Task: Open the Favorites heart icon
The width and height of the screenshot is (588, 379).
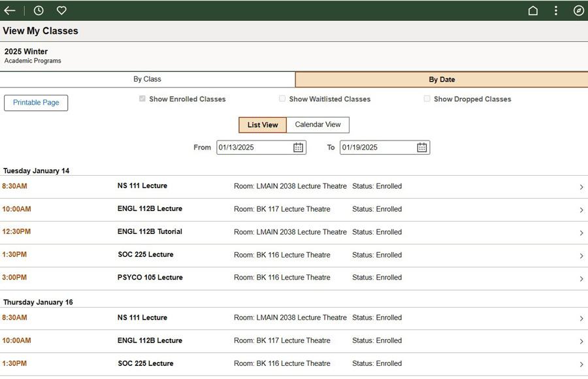Action: [61, 10]
